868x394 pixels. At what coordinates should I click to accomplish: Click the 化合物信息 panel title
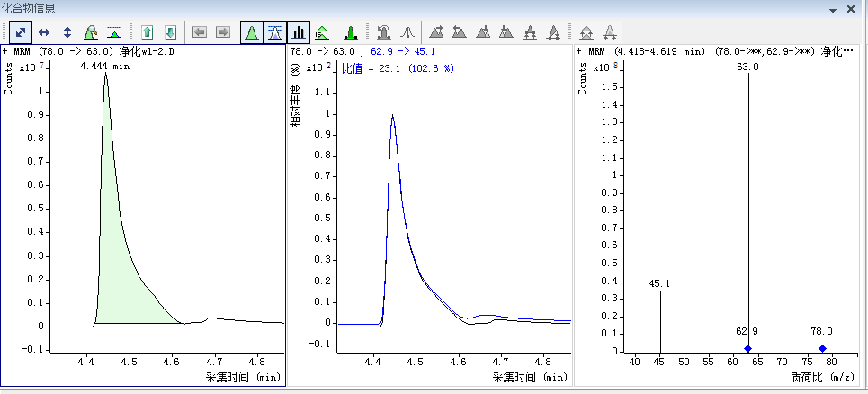(28, 8)
